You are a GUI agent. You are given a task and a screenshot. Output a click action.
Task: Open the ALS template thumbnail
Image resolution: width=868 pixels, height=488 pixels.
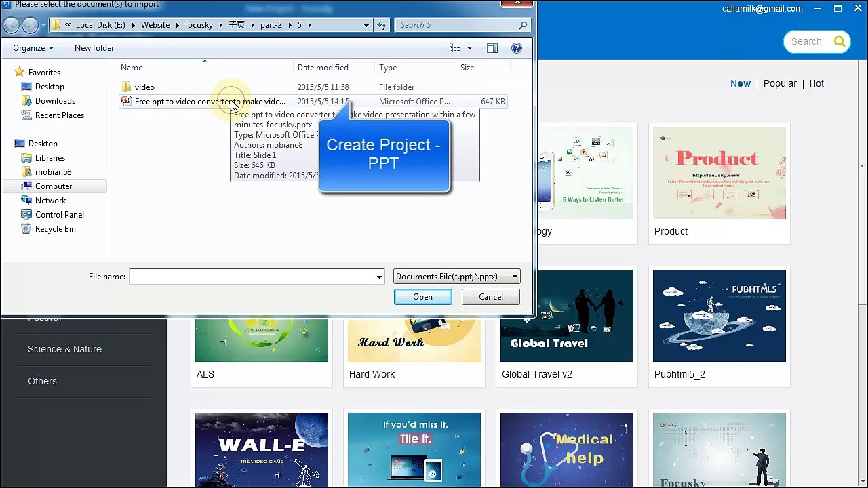point(262,340)
